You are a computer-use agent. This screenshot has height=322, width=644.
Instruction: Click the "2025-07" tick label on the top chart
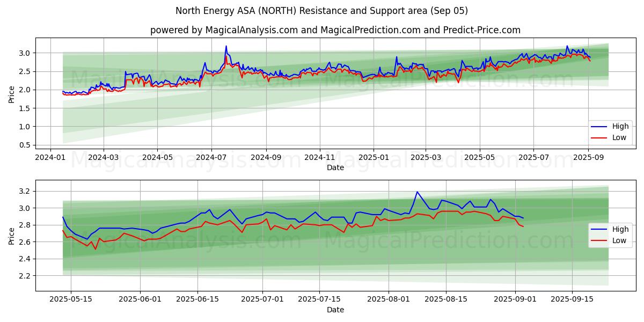533,157
